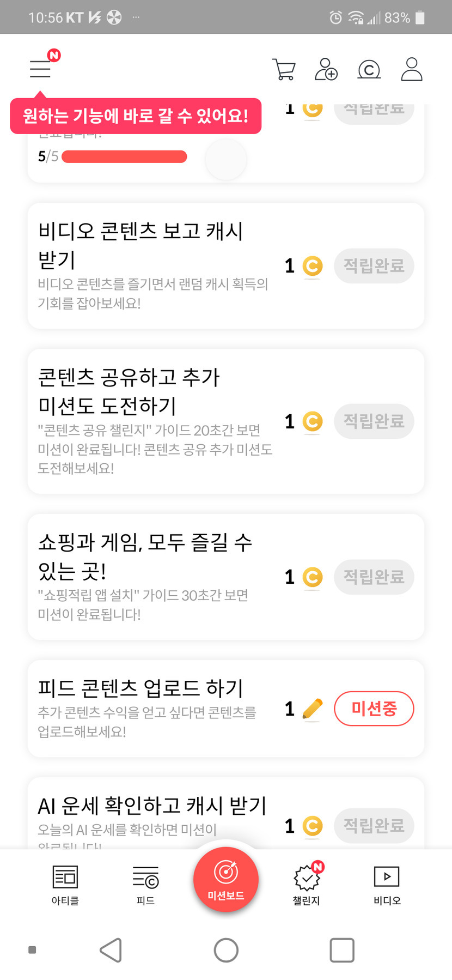Click the red 5/5 progress bar
The image size is (452, 980).
124,157
